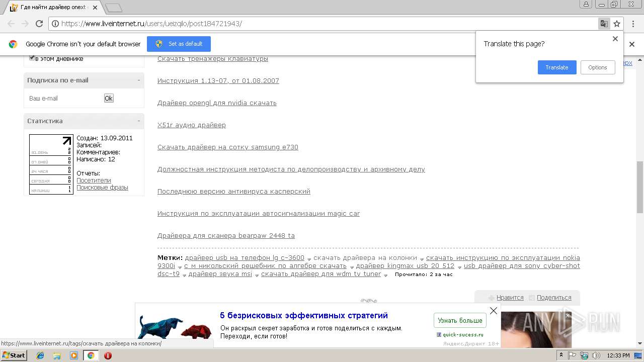Open the quick-sucess.ru ad link

click(463, 334)
